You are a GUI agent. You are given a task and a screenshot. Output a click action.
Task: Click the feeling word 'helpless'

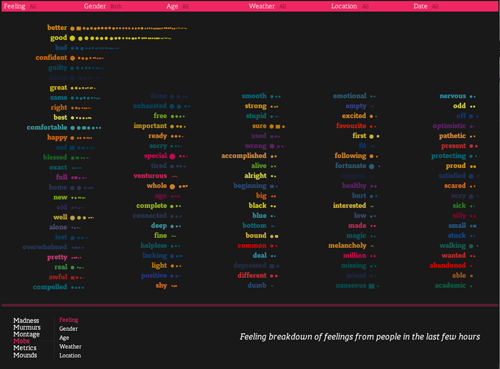[154, 245]
